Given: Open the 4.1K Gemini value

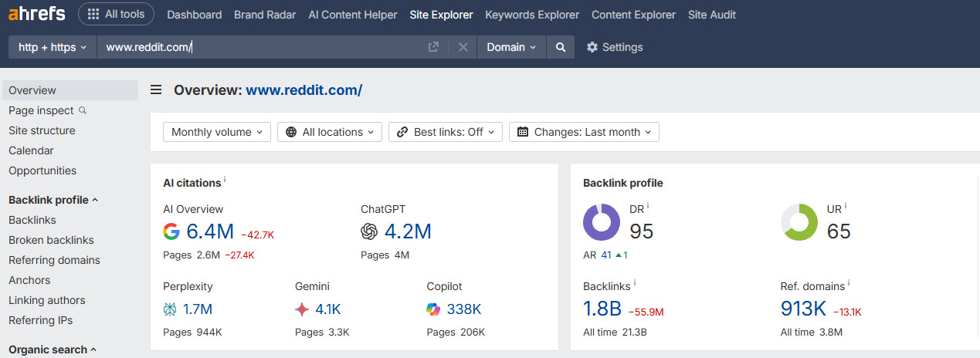Looking at the screenshot, I should pos(328,309).
